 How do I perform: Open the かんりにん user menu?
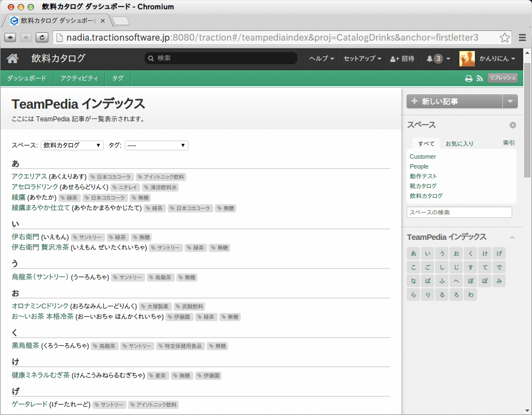497,59
